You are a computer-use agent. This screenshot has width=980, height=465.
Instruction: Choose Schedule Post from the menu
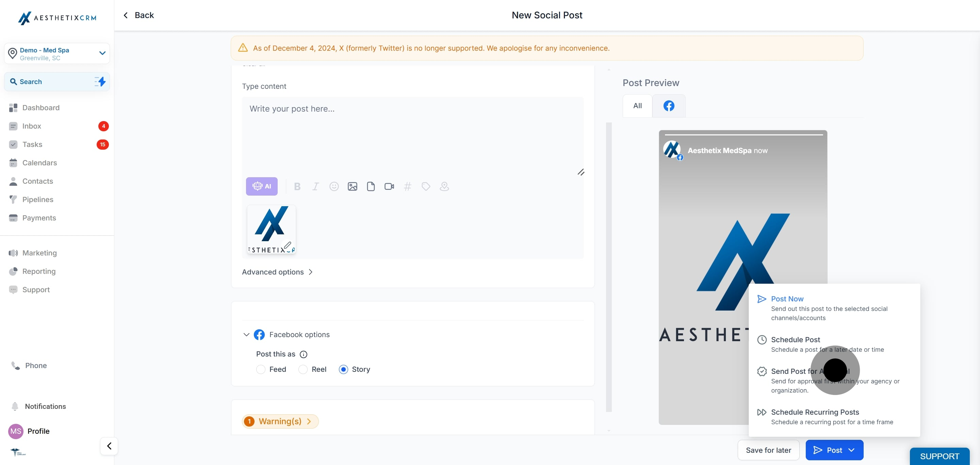[795, 339]
